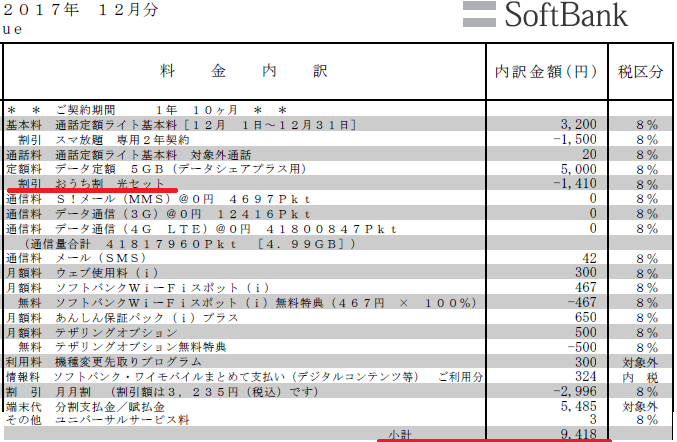Click the -500 amount value

pyautogui.click(x=582, y=347)
